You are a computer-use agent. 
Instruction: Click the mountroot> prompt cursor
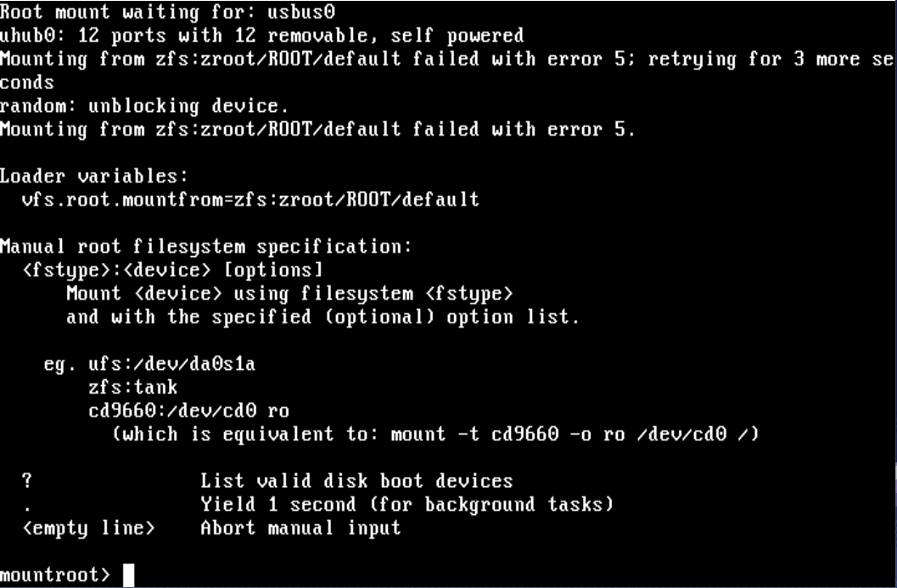tap(128, 575)
